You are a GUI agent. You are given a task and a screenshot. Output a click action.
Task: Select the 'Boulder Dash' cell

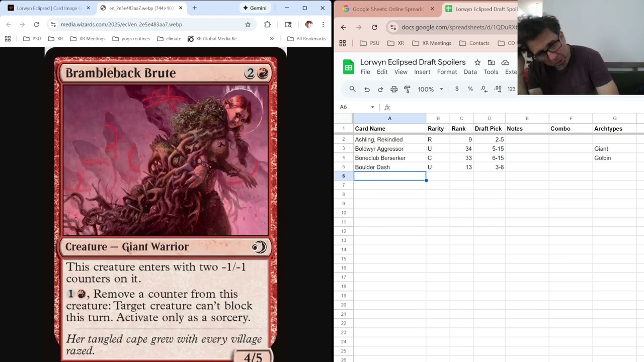coord(389,167)
